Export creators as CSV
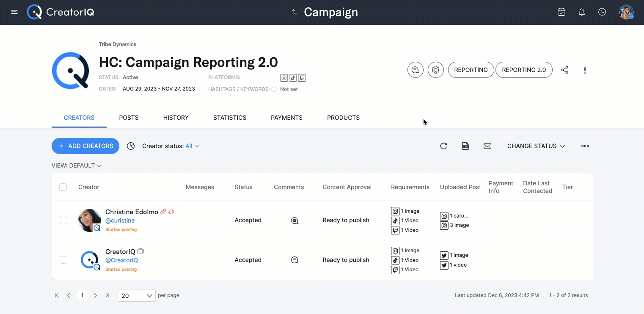Screen dimensions: 644x314 pos(465,146)
